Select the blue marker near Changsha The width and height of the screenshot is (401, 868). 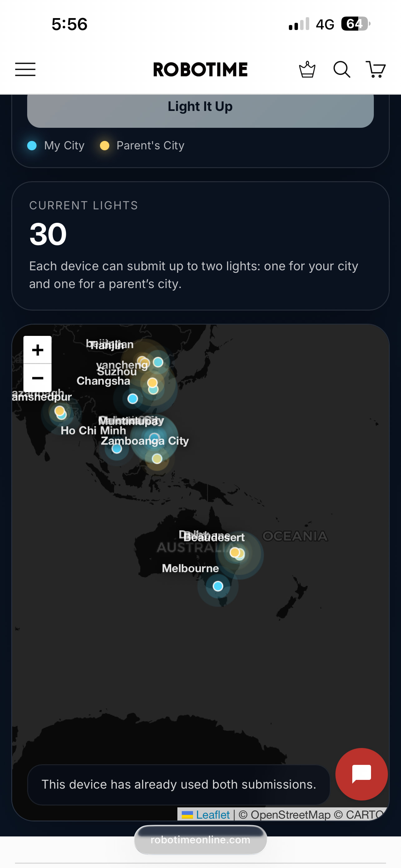[133, 399]
